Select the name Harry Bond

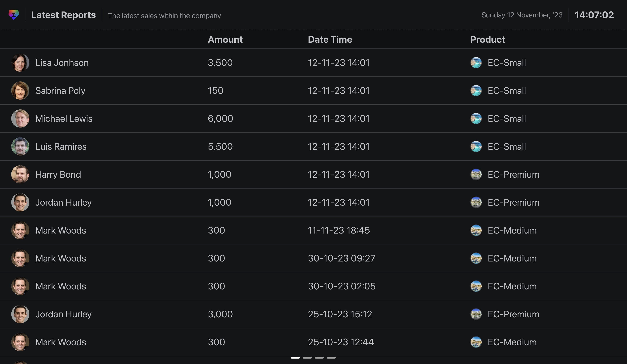coord(58,175)
